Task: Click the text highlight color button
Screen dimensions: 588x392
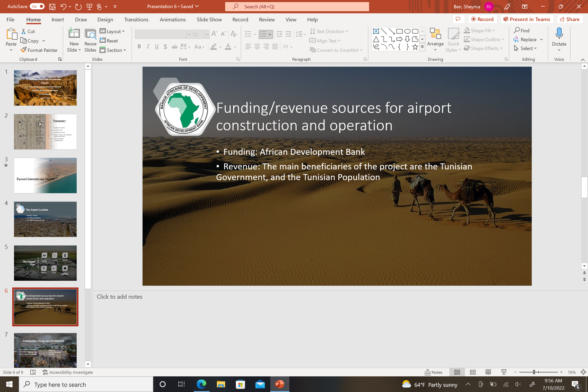Action: [x=213, y=47]
